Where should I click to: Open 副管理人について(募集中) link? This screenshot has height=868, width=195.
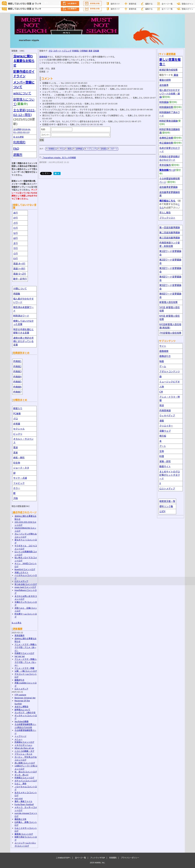point(24,102)
